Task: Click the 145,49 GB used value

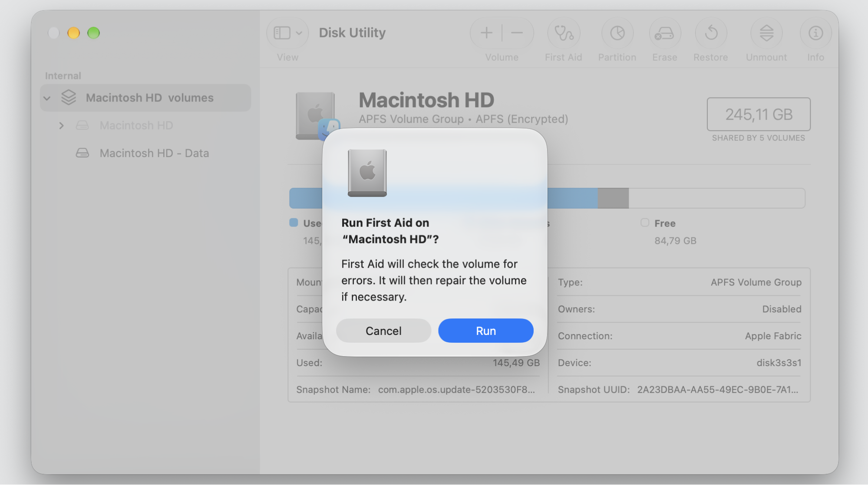Action: pos(516,363)
